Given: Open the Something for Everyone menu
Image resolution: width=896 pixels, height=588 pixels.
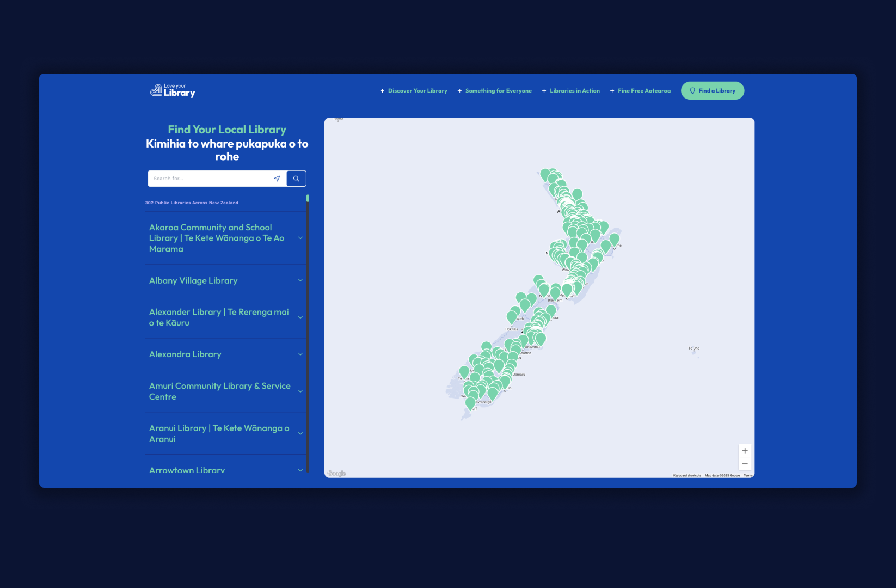Looking at the screenshot, I should [x=495, y=91].
